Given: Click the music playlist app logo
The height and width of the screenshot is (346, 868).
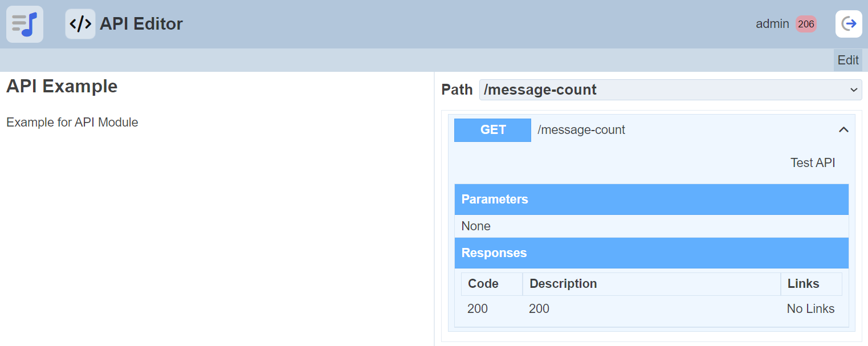Looking at the screenshot, I should (x=25, y=24).
